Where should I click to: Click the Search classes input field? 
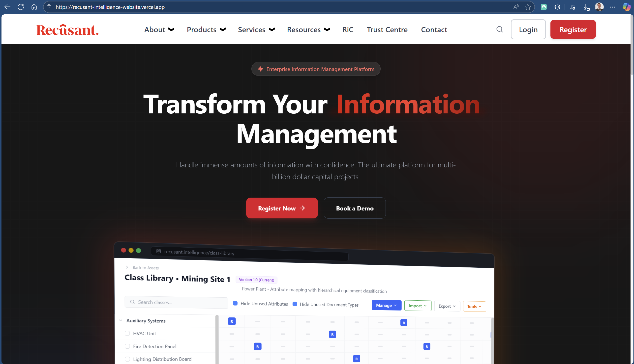[180, 302]
